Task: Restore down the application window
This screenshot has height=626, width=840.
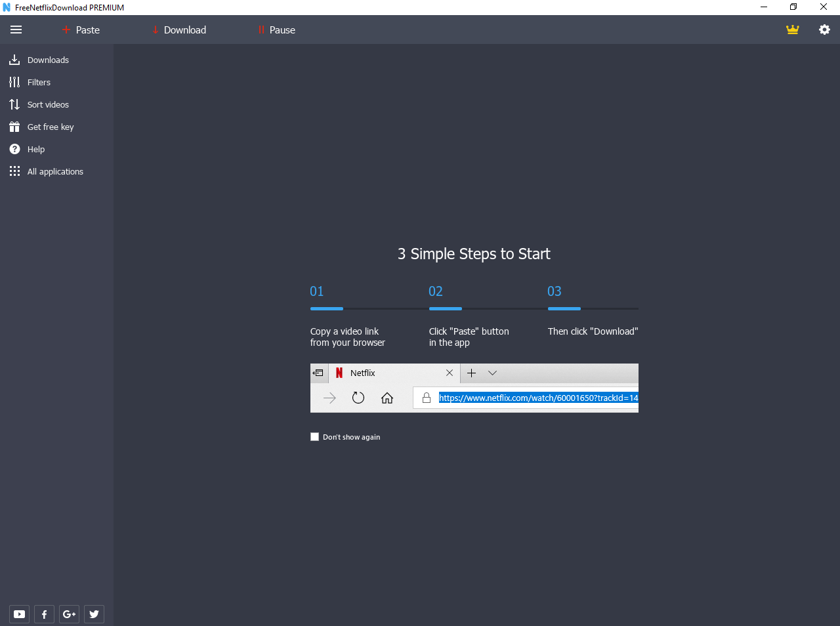Action: [x=793, y=7]
